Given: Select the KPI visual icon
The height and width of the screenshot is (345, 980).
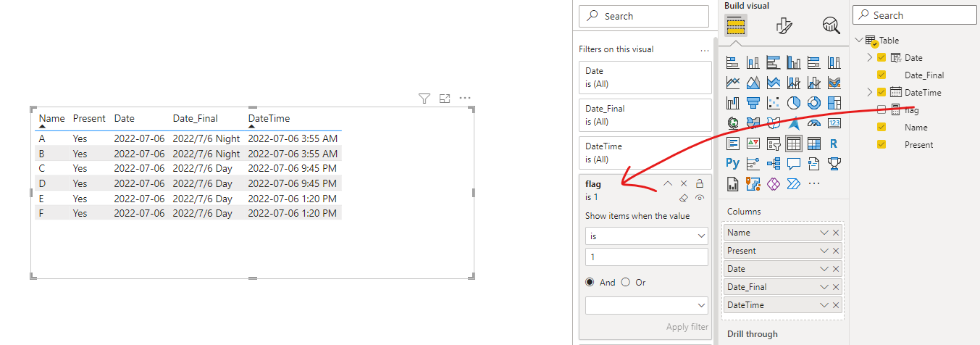Looking at the screenshot, I should click(x=753, y=144).
